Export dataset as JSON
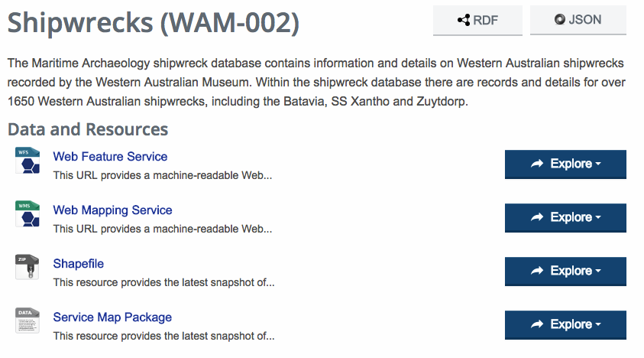The image size is (644, 358). click(x=578, y=20)
